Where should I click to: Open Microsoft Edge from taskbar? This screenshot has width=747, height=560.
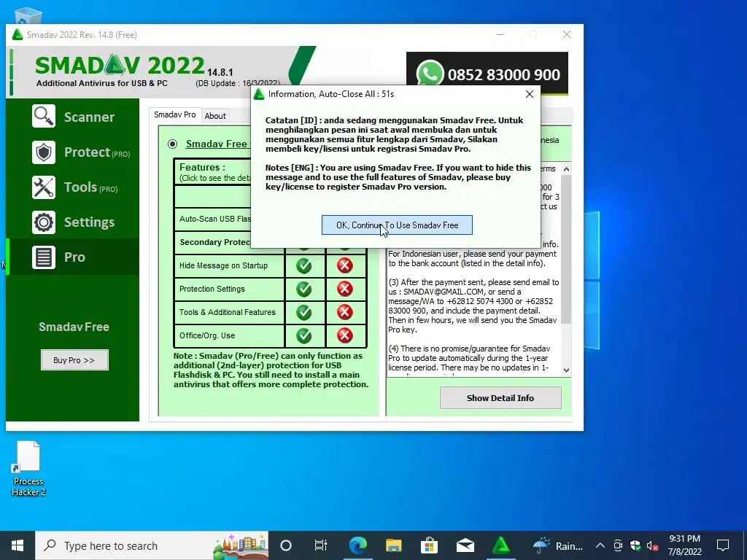pos(357,545)
